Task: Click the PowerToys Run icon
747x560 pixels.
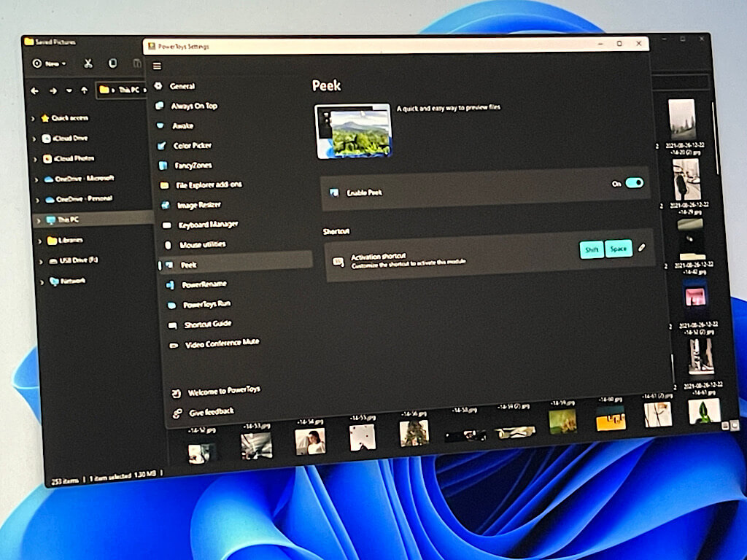Action: pos(171,306)
